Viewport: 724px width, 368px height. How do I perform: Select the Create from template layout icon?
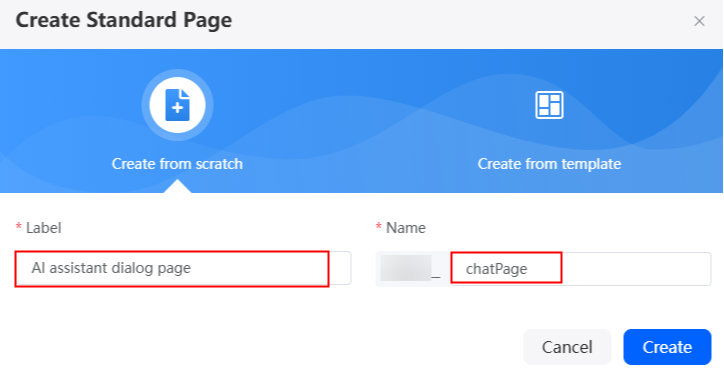tap(549, 105)
